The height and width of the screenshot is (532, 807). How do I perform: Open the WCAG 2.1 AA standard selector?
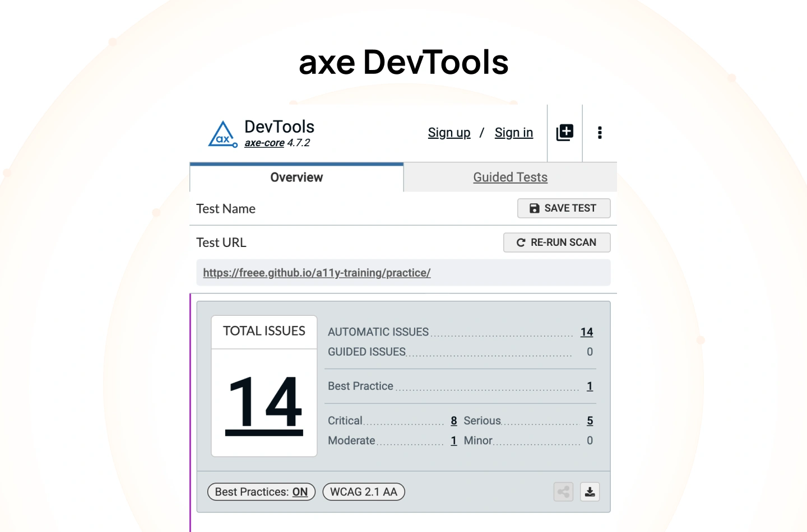(x=363, y=492)
